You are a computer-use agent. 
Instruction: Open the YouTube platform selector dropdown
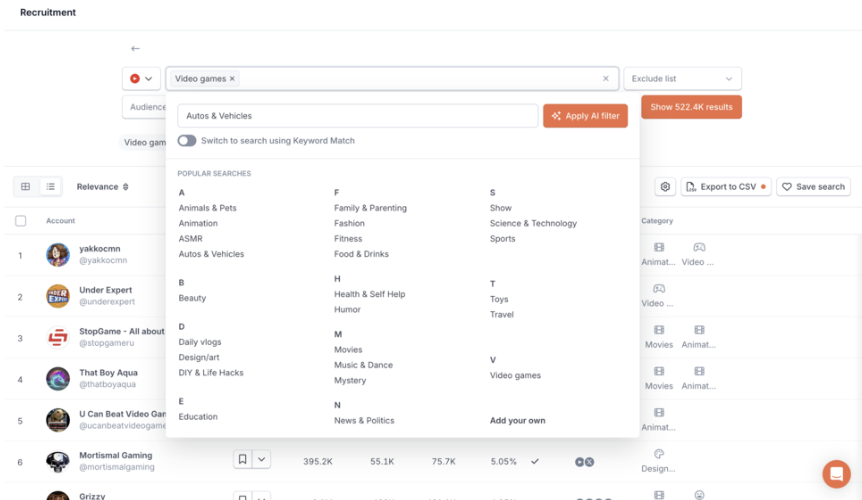click(141, 79)
